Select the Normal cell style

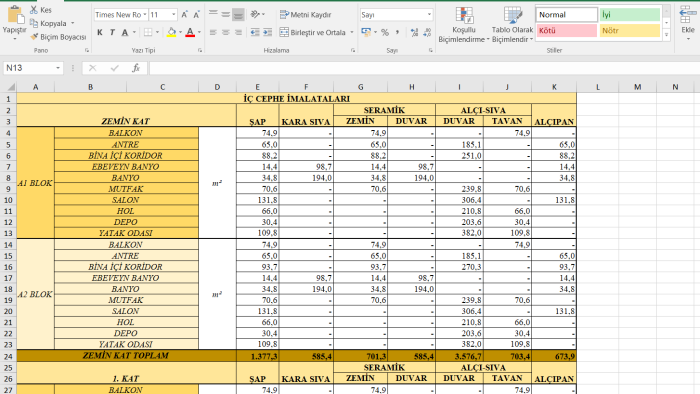tap(567, 15)
